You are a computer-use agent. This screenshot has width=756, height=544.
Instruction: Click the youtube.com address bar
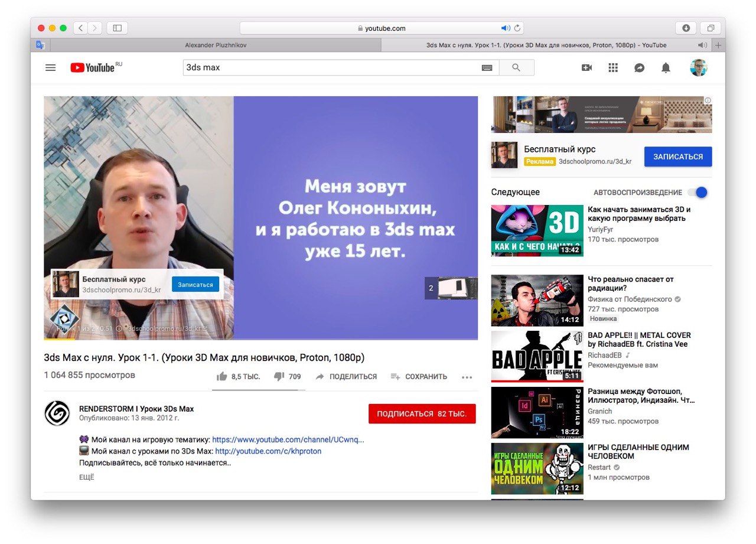click(x=382, y=28)
